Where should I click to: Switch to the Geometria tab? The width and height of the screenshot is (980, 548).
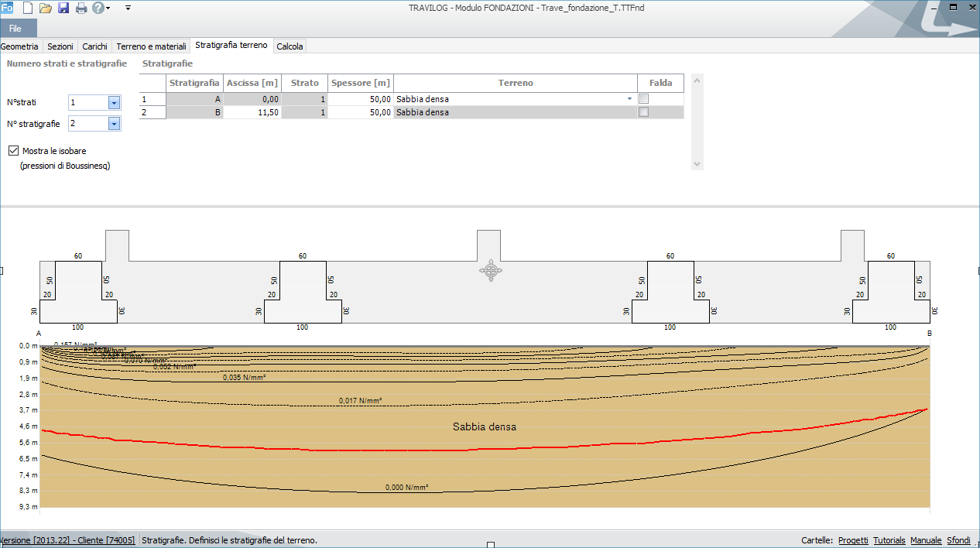(x=20, y=46)
